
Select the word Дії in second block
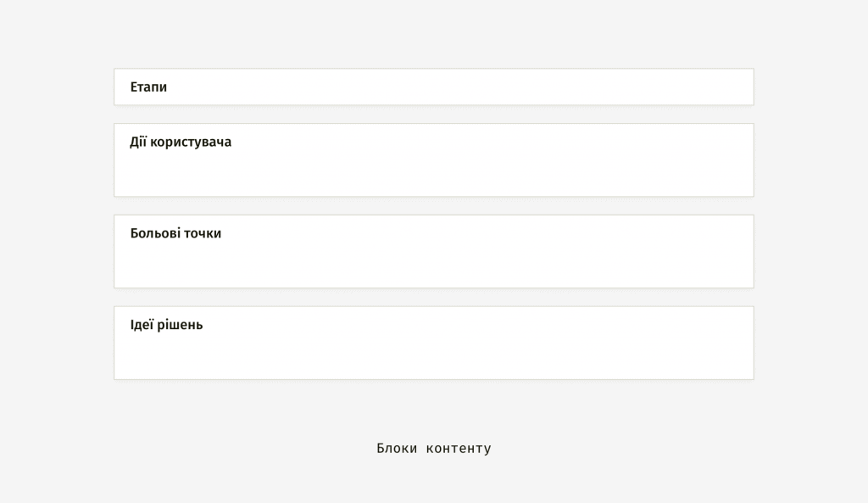coord(138,142)
